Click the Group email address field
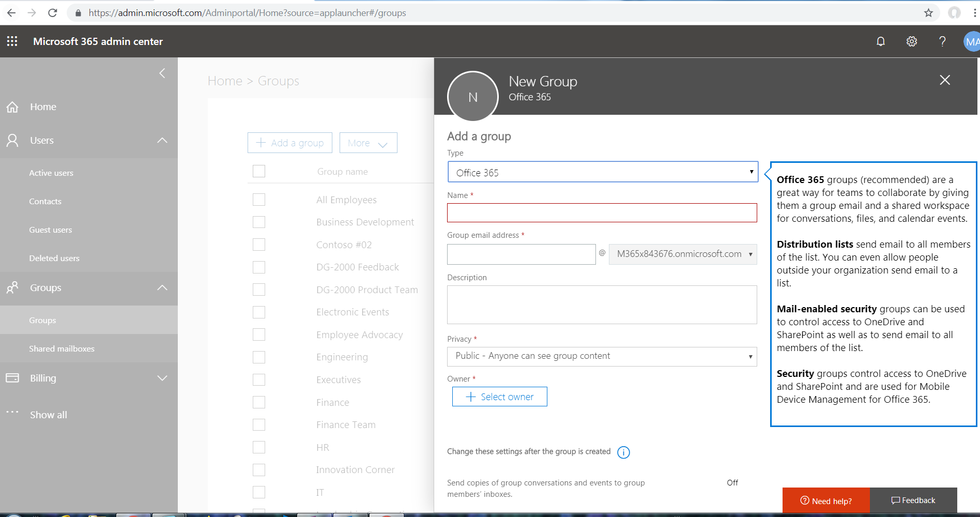The image size is (980, 517). tap(522, 254)
